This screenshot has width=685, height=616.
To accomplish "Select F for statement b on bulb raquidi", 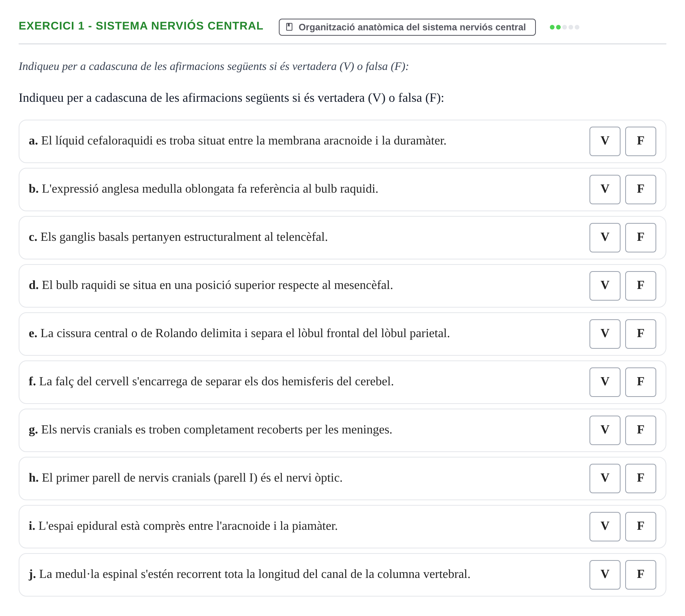I will click(x=640, y=190).
